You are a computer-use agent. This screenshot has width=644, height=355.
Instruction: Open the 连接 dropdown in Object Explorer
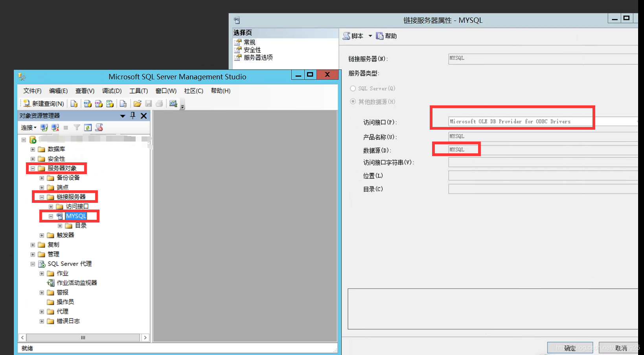tap(29, 127)
